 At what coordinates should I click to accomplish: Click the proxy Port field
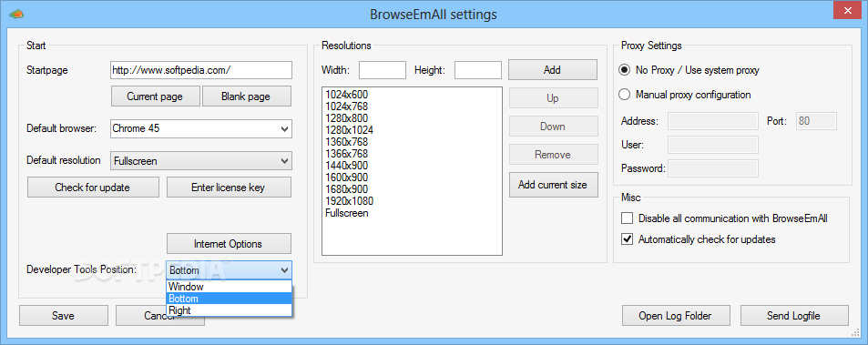coord(816,120)
